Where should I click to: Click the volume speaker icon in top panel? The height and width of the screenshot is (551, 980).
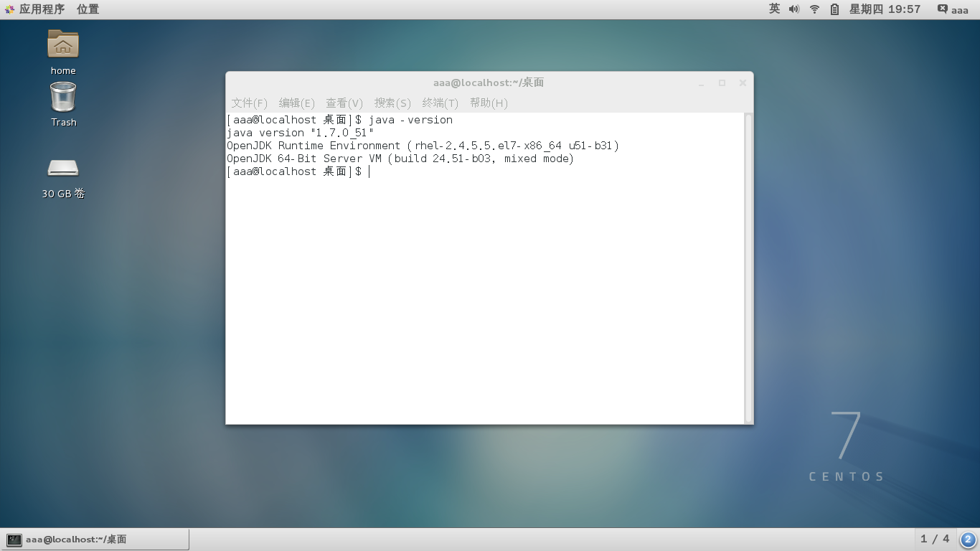pyautogui.click(x=794, y=9)
